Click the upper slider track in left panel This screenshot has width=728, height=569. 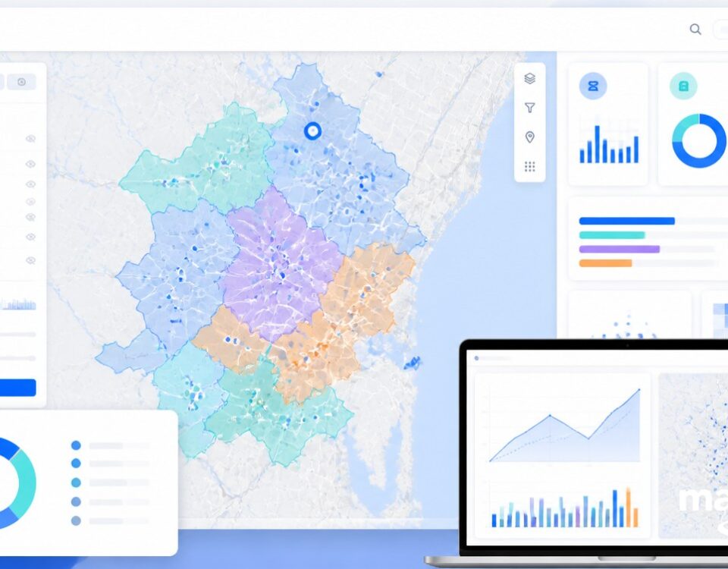coord(17,335)
